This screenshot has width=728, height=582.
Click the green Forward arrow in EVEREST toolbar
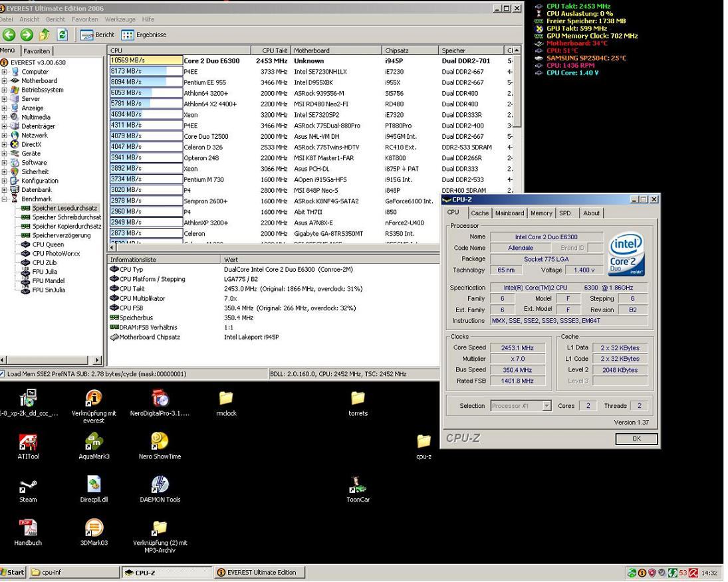(x=27, y=35)
